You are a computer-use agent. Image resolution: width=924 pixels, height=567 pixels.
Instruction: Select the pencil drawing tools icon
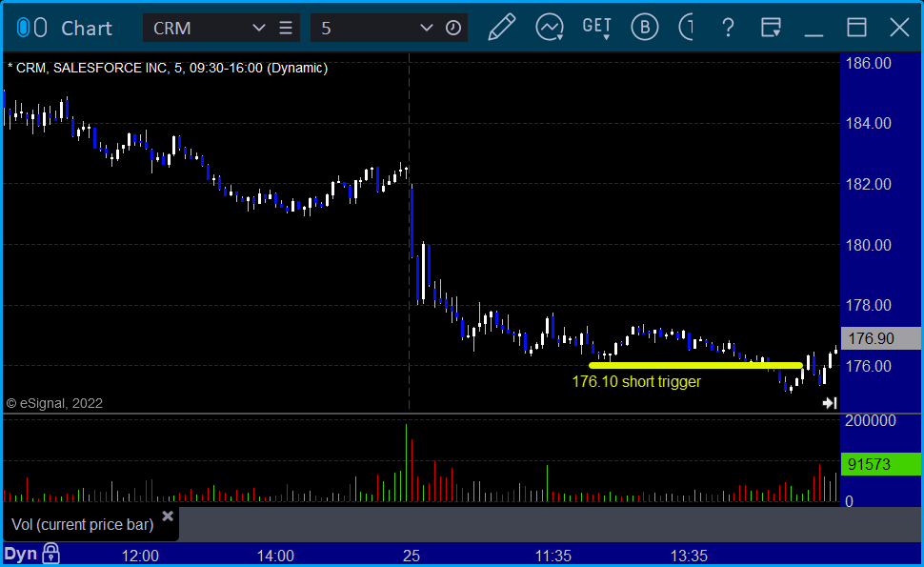tap(501, 28)
